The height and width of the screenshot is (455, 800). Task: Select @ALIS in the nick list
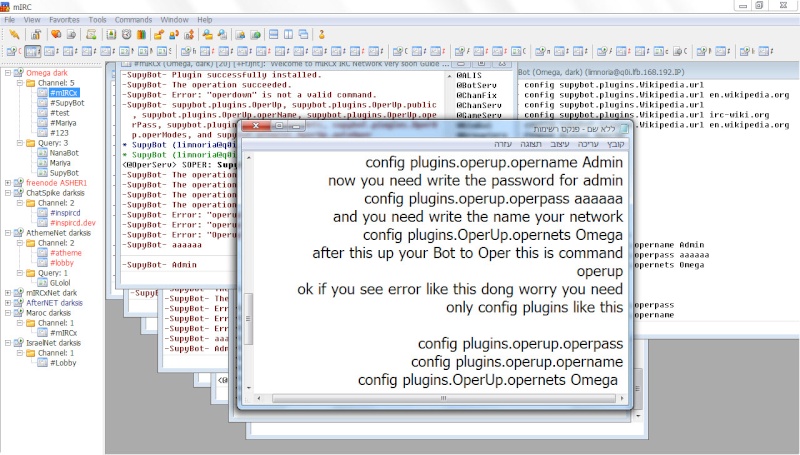(469, 75)
